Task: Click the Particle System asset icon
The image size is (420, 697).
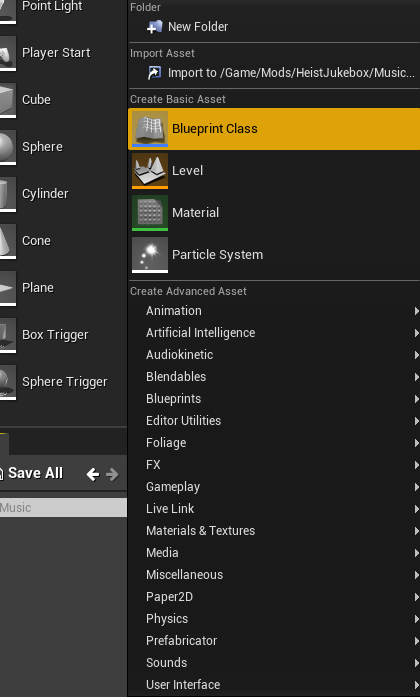Action: (150, 255)
